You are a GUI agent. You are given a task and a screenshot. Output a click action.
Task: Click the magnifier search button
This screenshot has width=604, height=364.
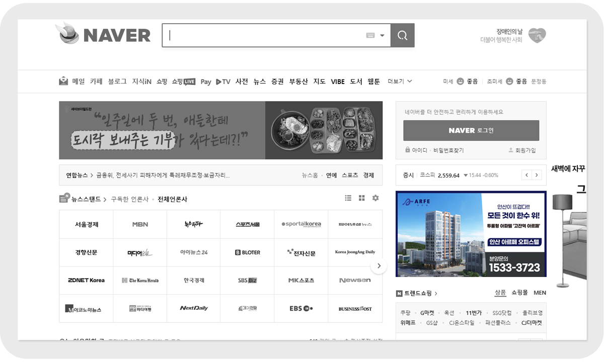[x=402, y=35]
